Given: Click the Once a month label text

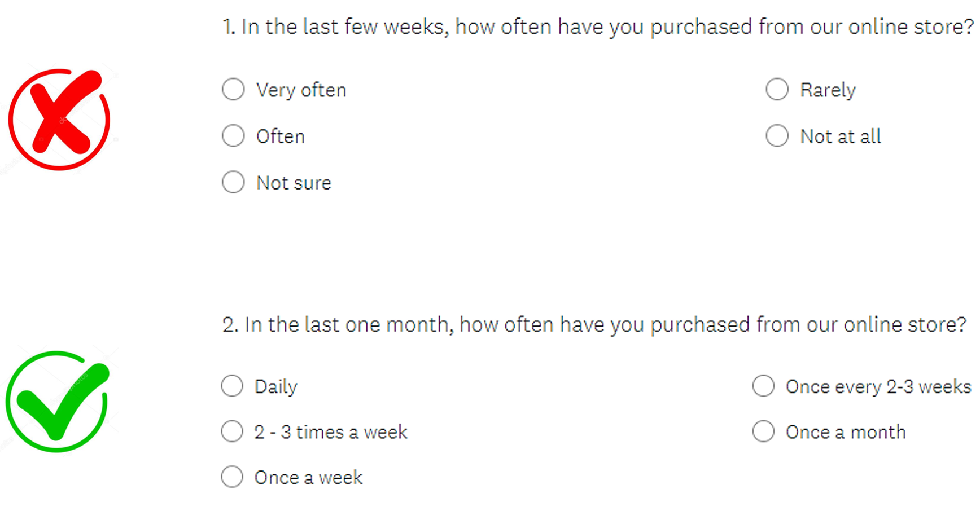Looking at the screenshot, I should [x=846, y=432].
